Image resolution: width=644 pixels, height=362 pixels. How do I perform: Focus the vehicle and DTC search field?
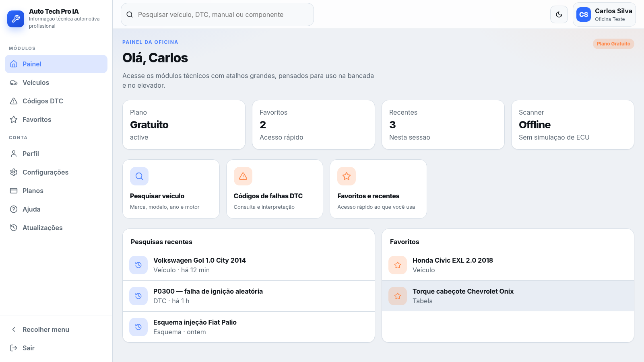[217, 14]
